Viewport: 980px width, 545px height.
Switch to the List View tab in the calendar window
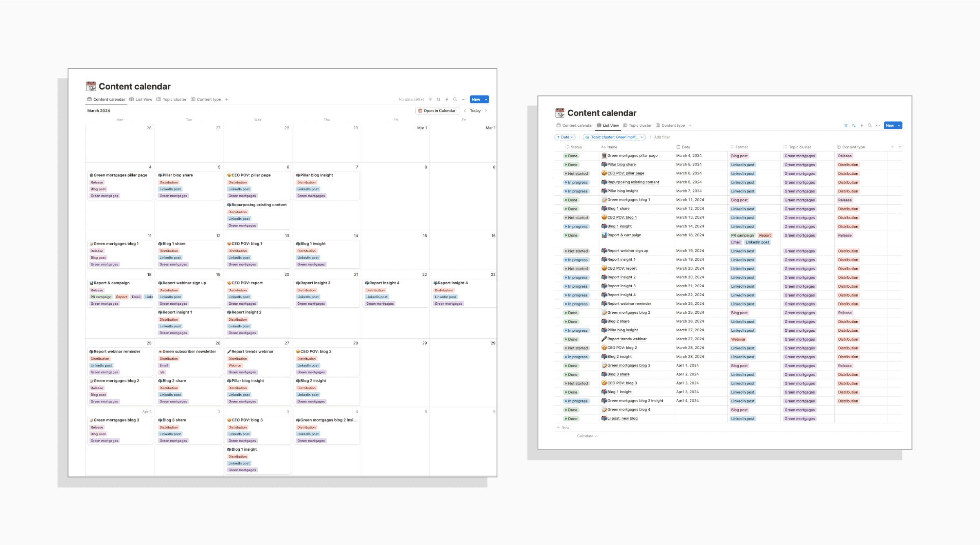pyautogui.click(x=141, y=99)
